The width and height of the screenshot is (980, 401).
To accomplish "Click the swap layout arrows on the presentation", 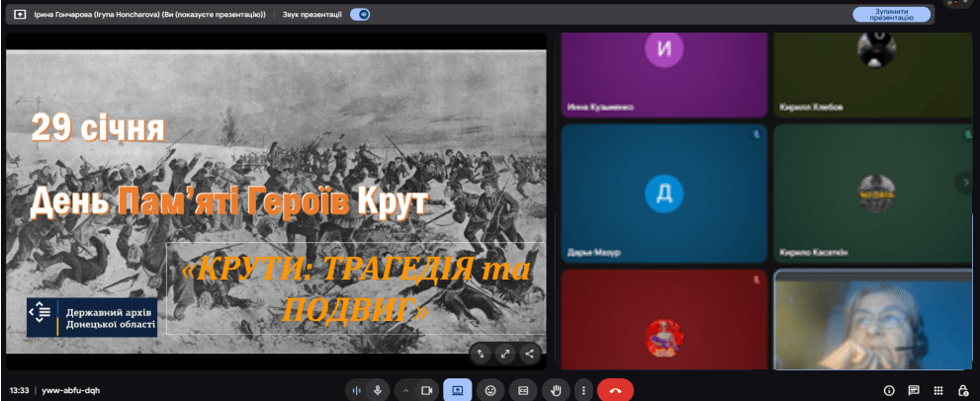I will tap(481, 354).
